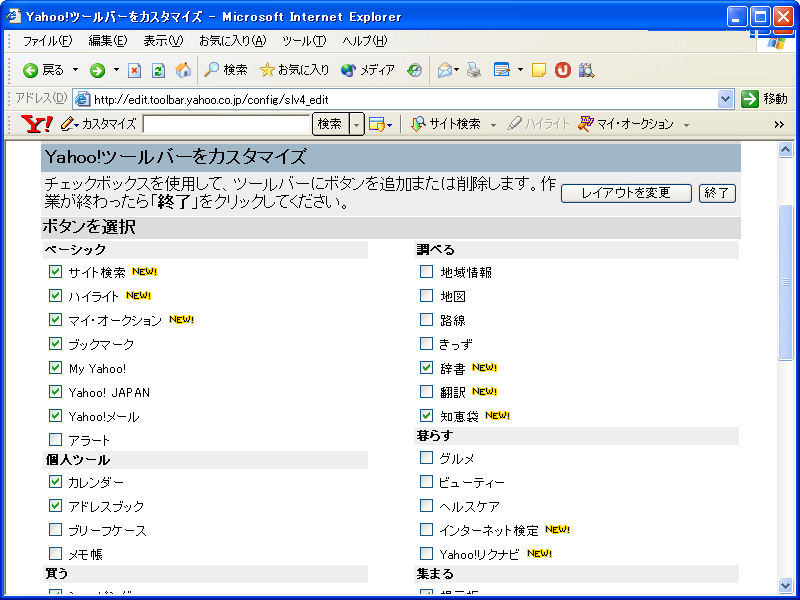Open the お気に入り(A) menu
The height and width of the screenshot is (600, 800).
coord(232,41)
